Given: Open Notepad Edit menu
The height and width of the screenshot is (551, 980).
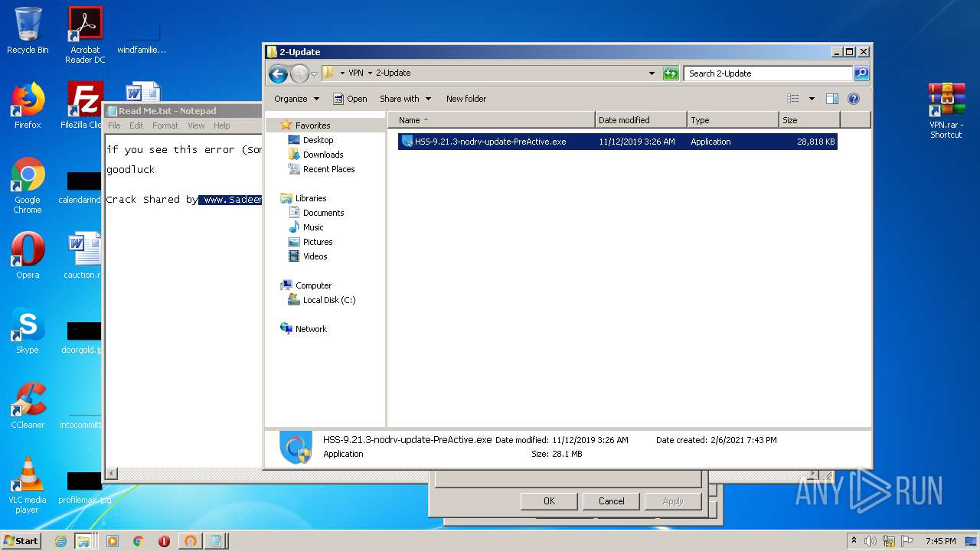Looking at the screenshot, I should pyautogui.click(x=136, y=126).
